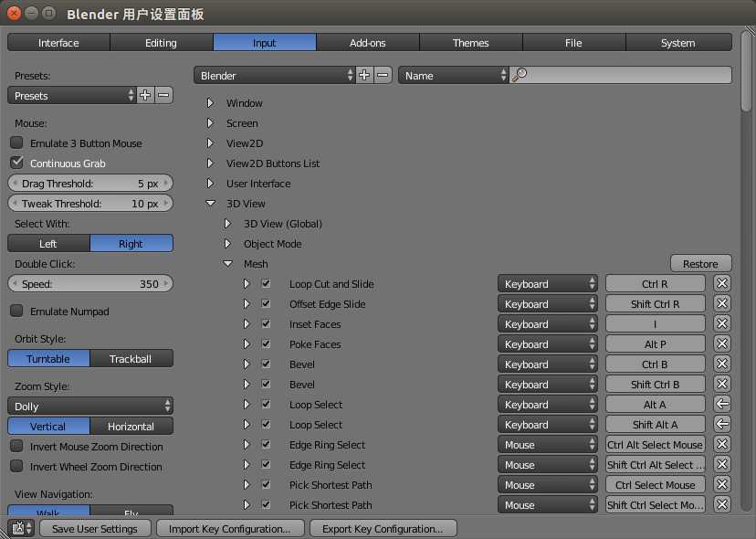Image resolution: width=756 pixels, height=539 pixels.
Task: Switch to the Editing tab
Action: click(x=162, y=42)
